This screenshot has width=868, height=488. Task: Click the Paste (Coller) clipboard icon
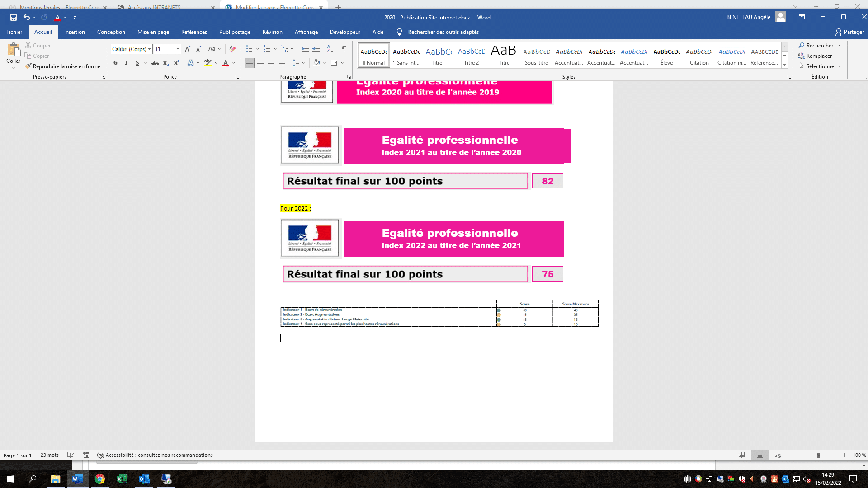[x=14, y=49]
